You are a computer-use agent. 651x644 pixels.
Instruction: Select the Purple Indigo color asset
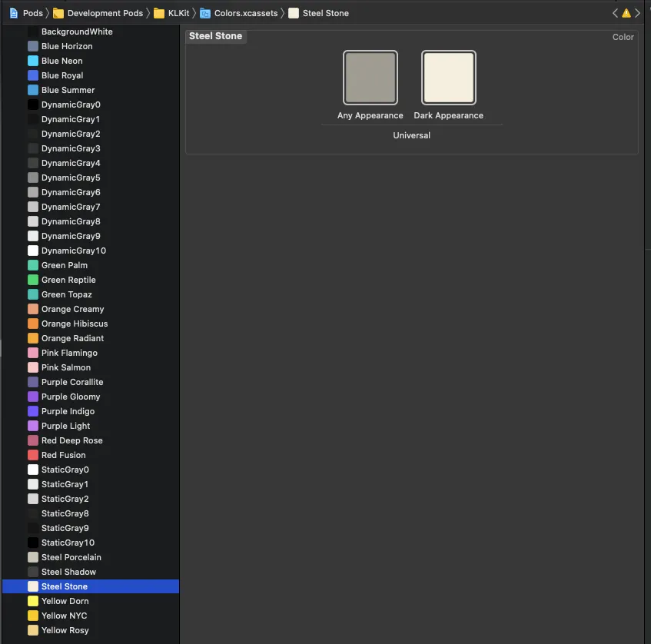(x=91, y=411)
